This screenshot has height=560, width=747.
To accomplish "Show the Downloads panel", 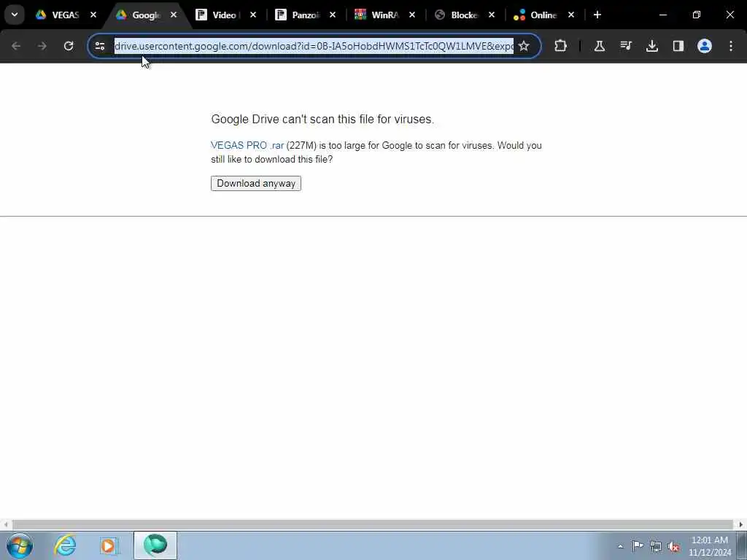I will tap(652, 46).
